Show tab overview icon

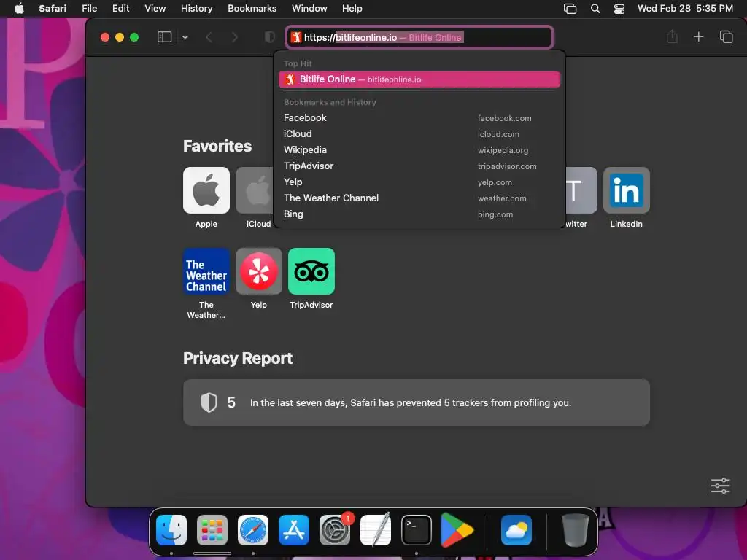(x=726, y=36)
